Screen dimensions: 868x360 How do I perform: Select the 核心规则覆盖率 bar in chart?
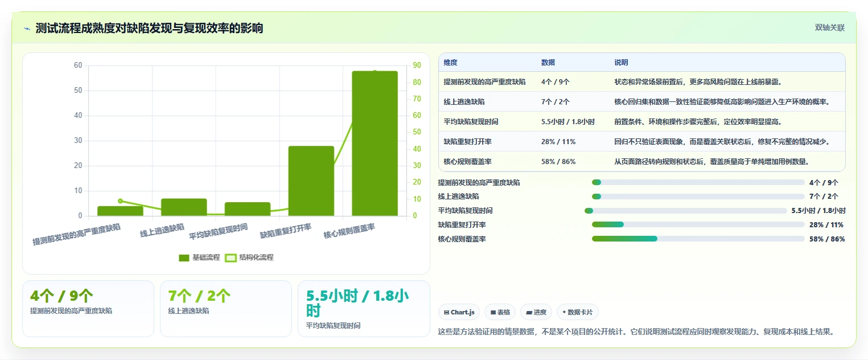375,144
